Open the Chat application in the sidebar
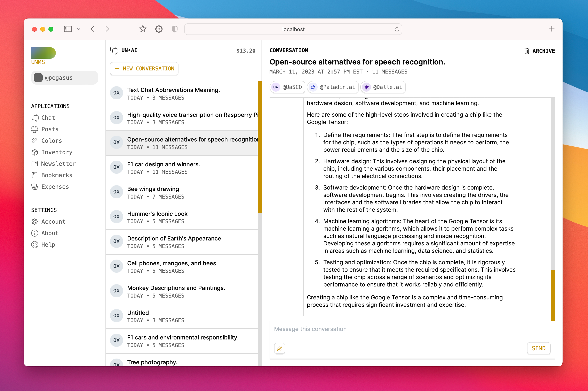588x391 pixels. (48, 117)
